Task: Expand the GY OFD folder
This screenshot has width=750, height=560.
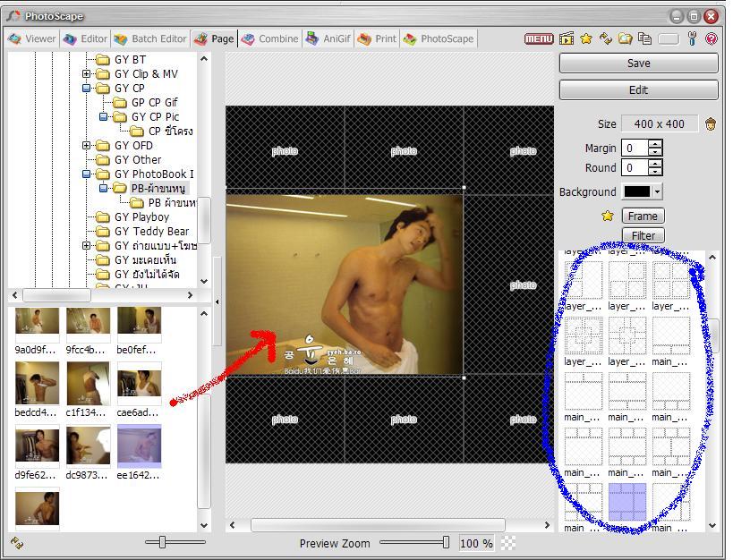Action: pos(86,146)
